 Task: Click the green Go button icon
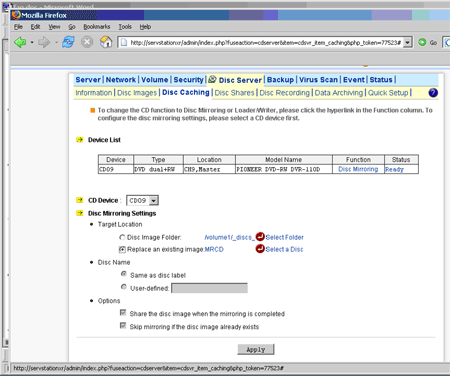pyautogui.click(x=422, y=42)
